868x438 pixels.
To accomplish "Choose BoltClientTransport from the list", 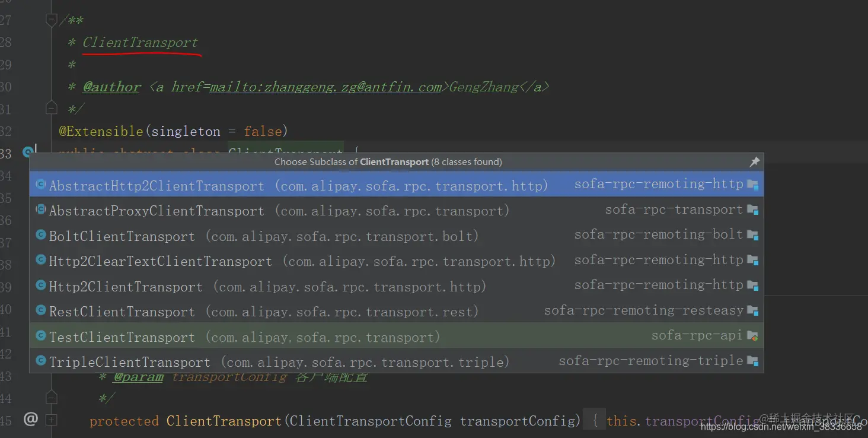I will (x=397, y=235).
